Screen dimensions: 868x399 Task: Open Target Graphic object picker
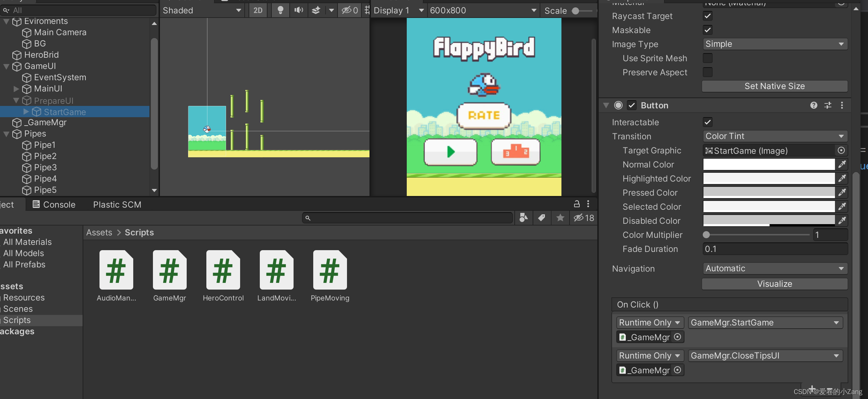click(x=841, y=151)
